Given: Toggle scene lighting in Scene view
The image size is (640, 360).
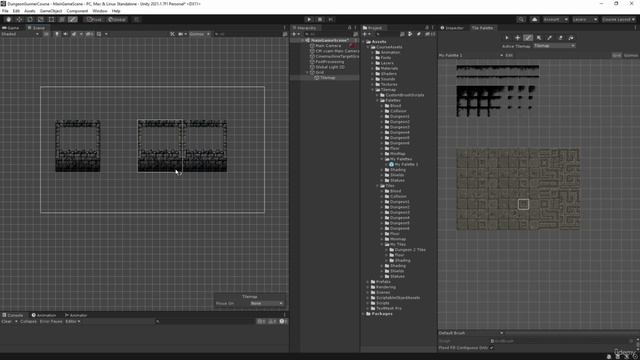Looking at the screenshot, I should (57, 34).
